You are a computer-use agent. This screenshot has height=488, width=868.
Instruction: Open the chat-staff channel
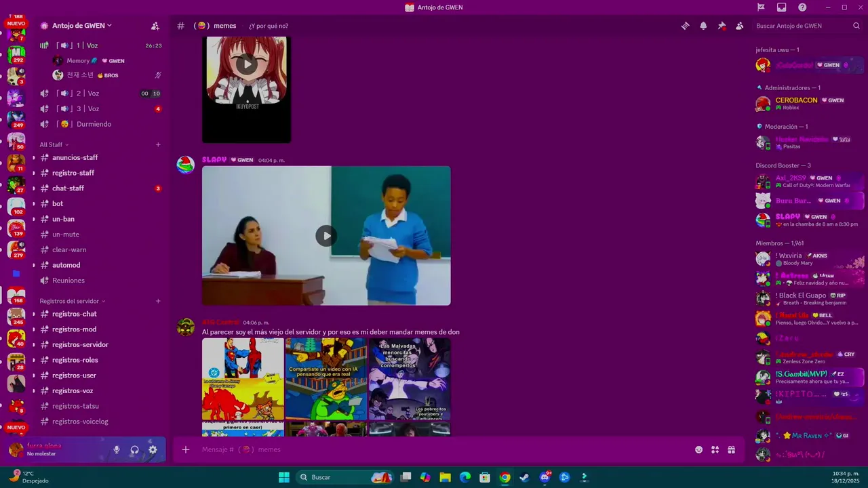point(100,188)
